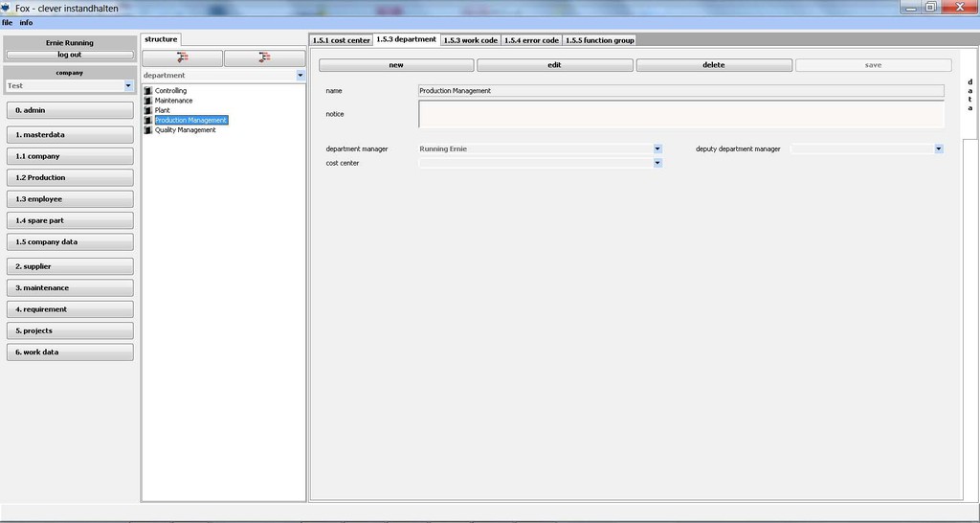The image size is (980, 523).
Task: Click the log out button
Action: 70,55
